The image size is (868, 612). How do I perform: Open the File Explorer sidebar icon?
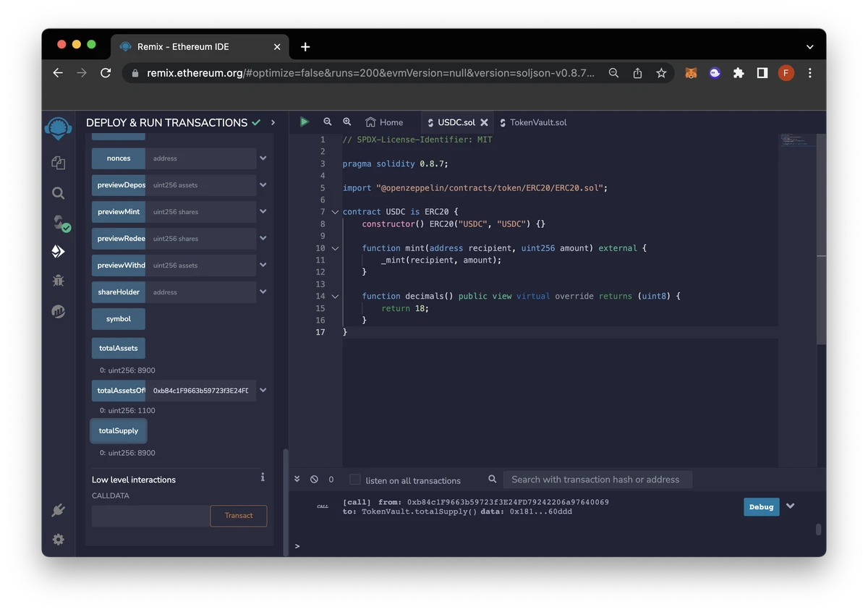(59, 163)
